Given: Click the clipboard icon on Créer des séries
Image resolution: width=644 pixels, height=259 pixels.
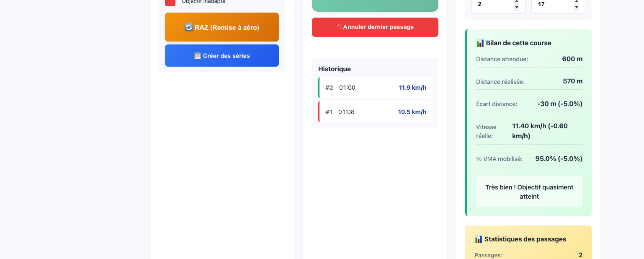Looking at the screenshot, I should point(198,56).
